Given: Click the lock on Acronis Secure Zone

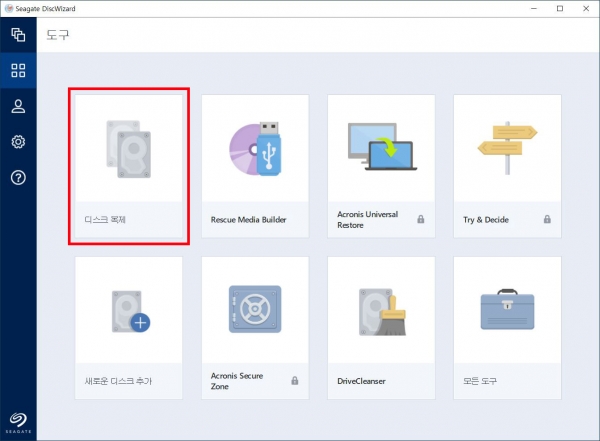Looking at the screenshot, I should (x=295, y=381).
